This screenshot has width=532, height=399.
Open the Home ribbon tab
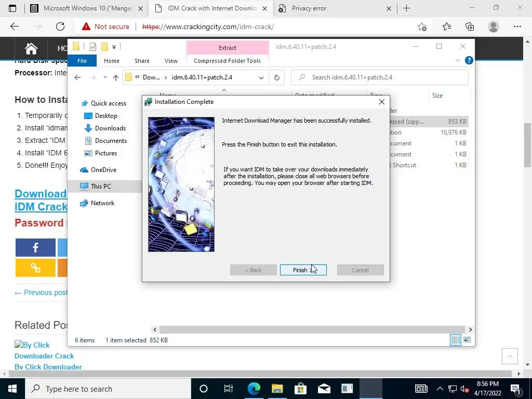coord(112,61)
